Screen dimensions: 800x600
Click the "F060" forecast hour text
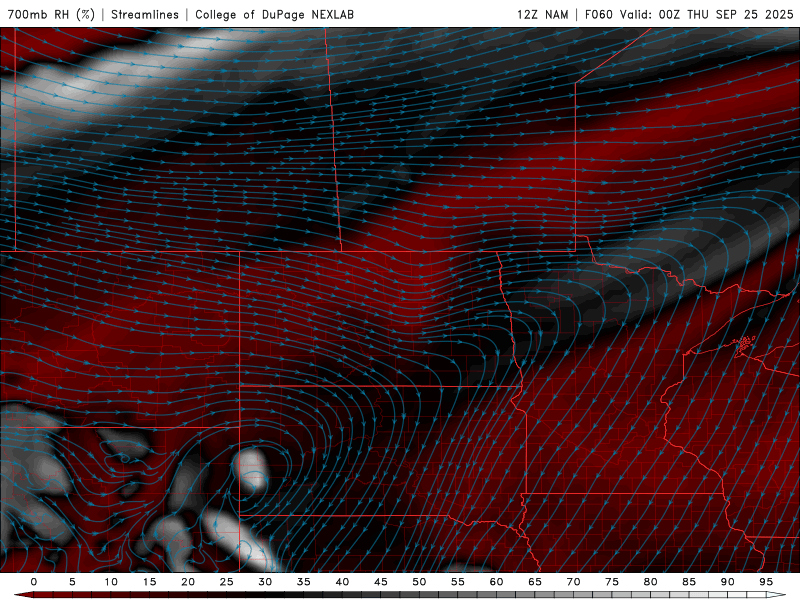[x=598, y=14]
